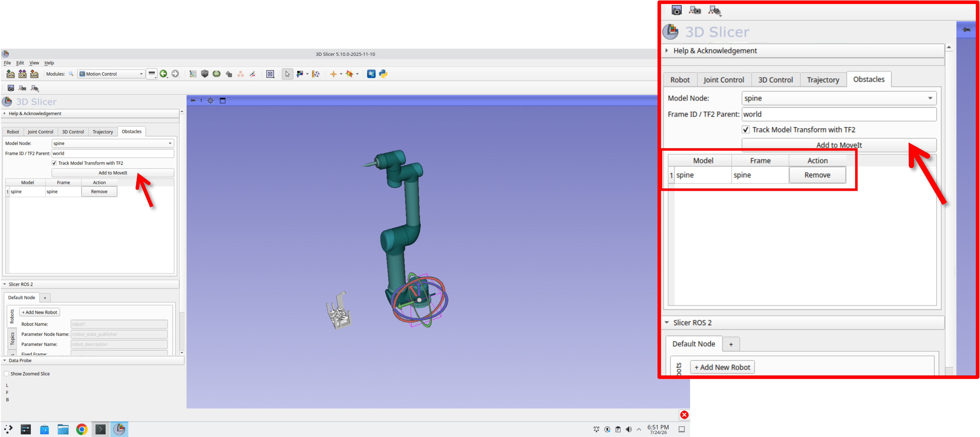Open the Help menu
This screenshot has height=437, width=980.
[x=49, y=63]
